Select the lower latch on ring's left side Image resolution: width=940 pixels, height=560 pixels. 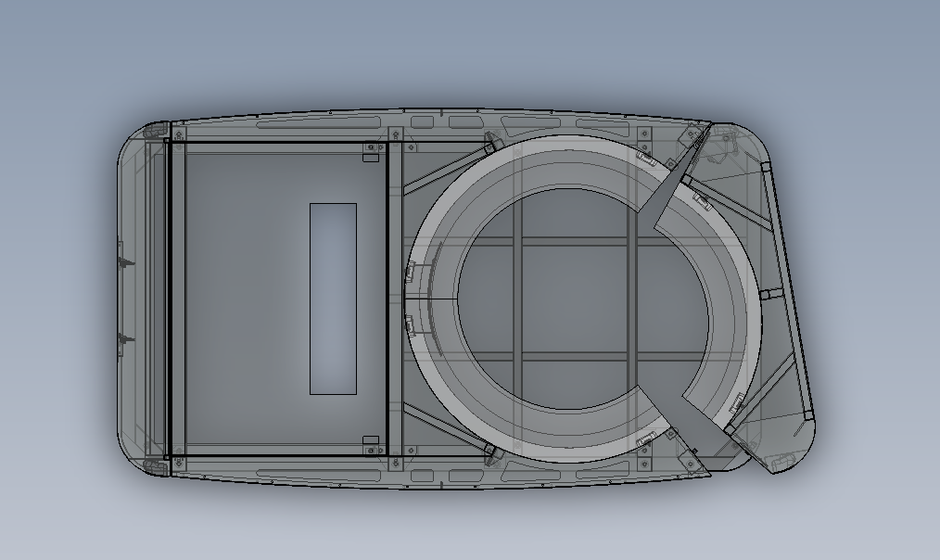coord(410,325)
